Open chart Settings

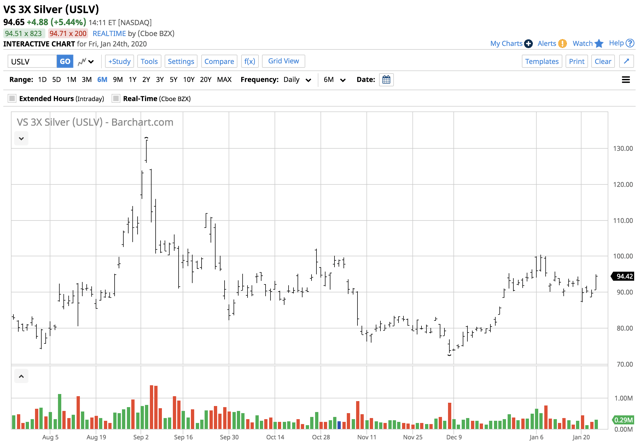[x=181, y=62]
